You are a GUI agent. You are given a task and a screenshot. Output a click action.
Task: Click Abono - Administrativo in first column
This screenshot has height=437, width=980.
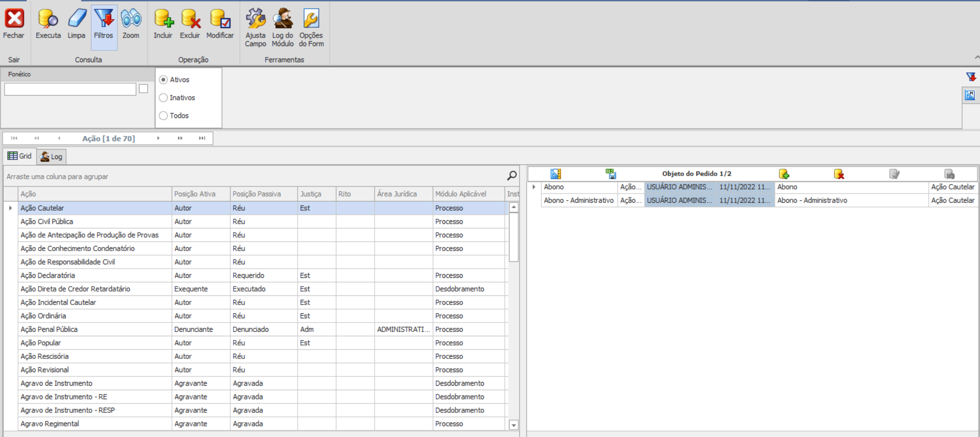(579, 200)
